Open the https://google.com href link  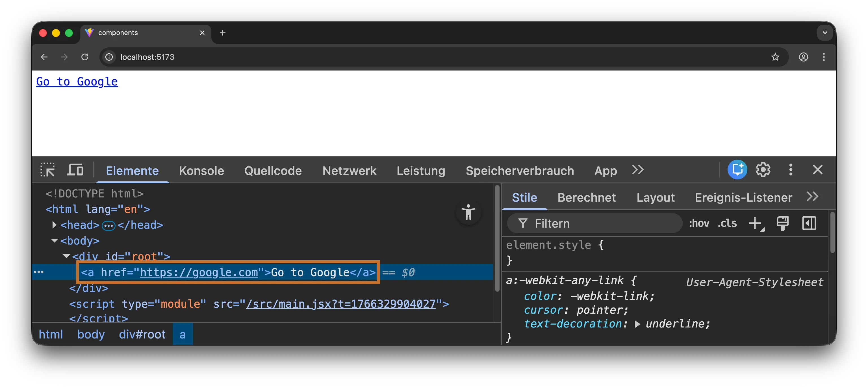[x=199, y=272]
